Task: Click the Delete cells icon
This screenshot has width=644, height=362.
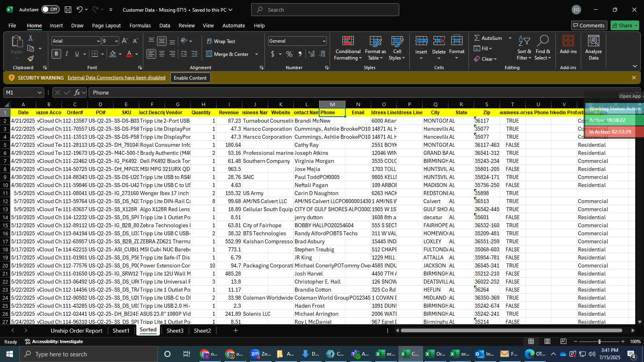Action: tap(439, 41)
